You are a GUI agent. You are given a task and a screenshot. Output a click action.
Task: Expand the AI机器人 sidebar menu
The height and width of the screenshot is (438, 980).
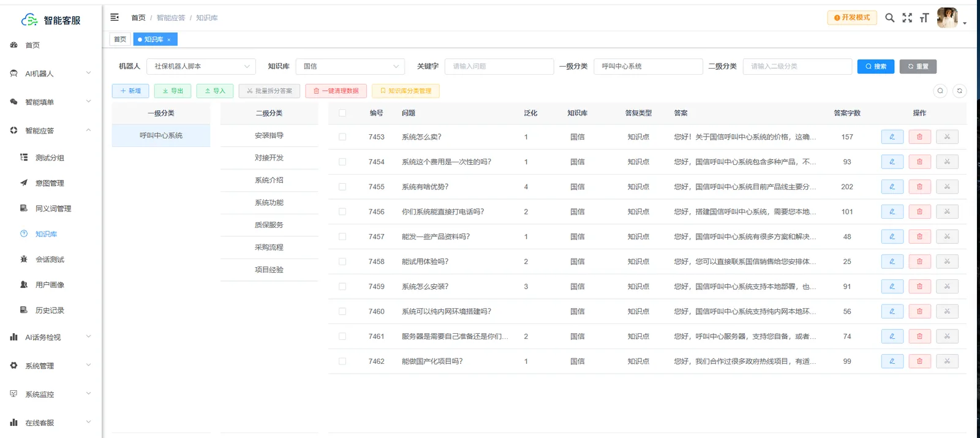pos(51,74)
